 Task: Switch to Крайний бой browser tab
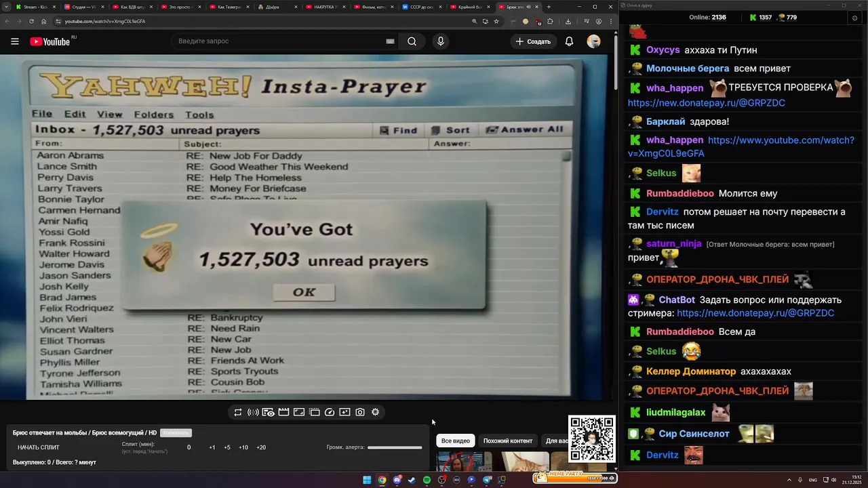472,7
